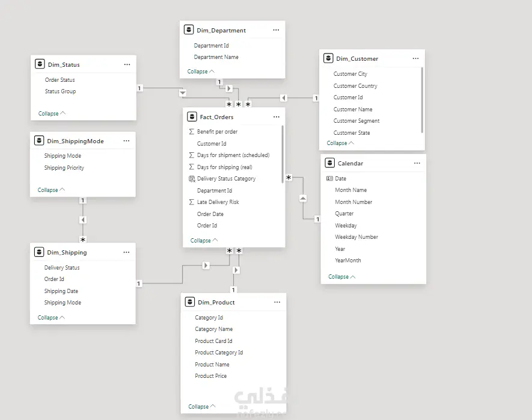Collapse the Dim_Product table
Image resolution: width=532 pixels, height=420 pixels.
[x=201, y=407]
